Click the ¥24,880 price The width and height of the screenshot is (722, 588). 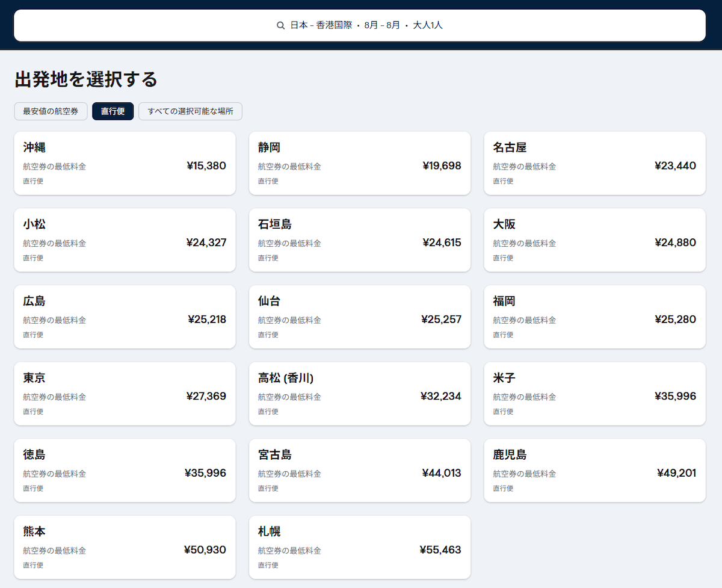click(x=675, y=243)
